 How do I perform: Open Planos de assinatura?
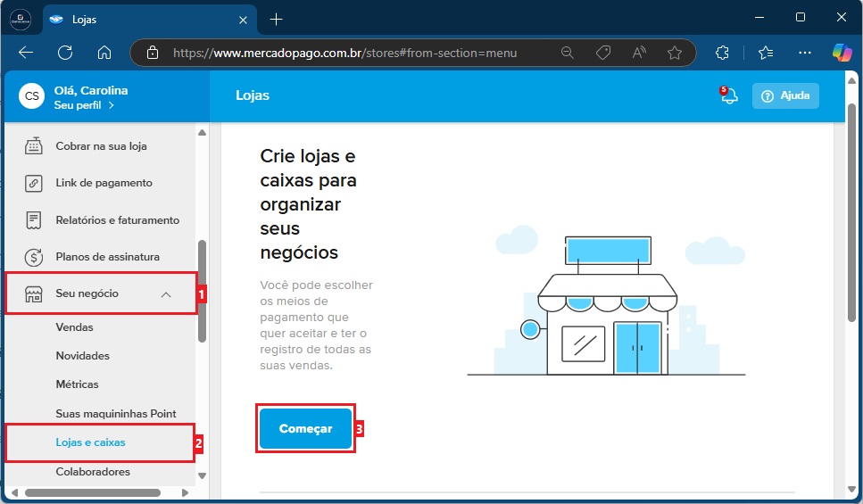pos(107,256)
